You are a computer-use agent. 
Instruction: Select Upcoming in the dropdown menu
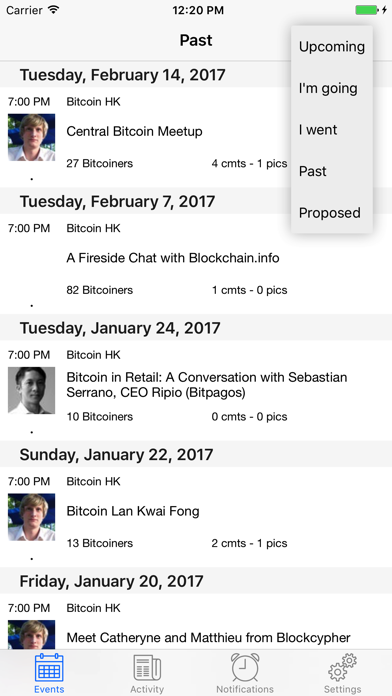(x=332, y=47)
